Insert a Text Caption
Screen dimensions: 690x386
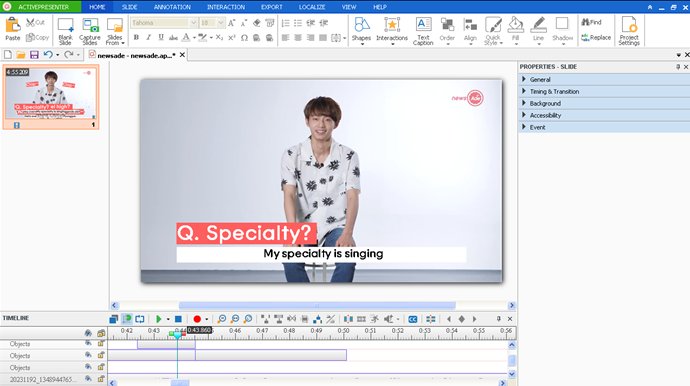click(x=423, y=30)
